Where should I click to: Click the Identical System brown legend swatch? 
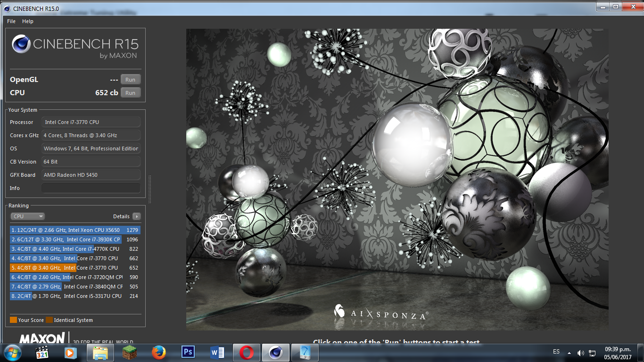click(49, 320)
